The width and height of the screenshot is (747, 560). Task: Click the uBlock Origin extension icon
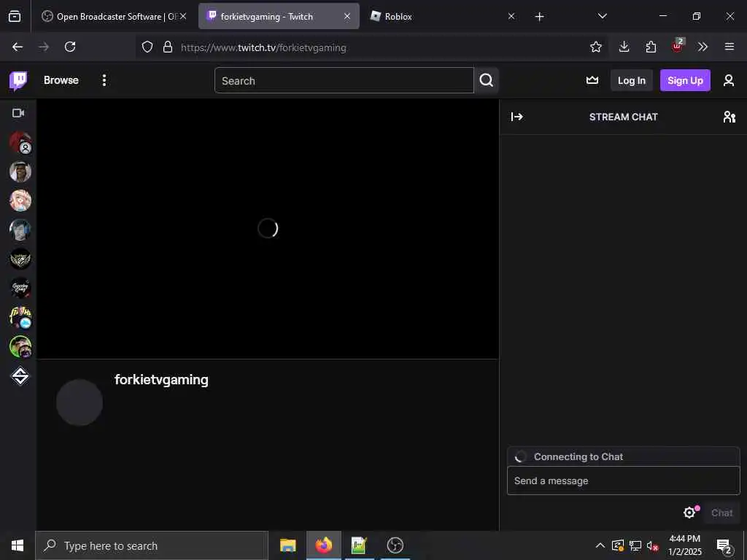[678, 46]
